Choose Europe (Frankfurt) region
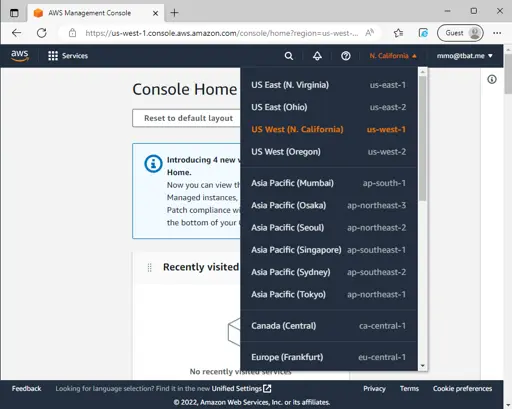512x409 pixels. click(329, 357)
